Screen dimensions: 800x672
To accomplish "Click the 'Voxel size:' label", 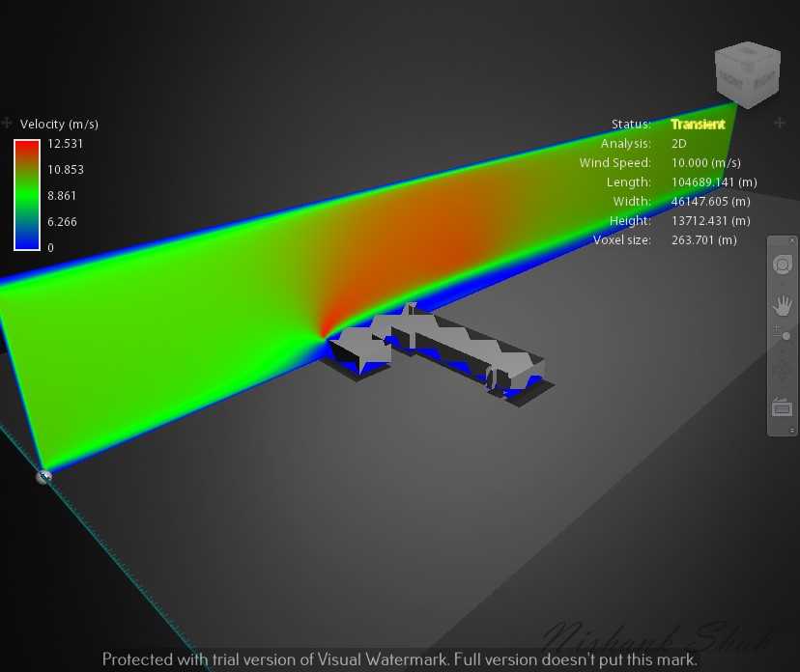I will coord(622,240).
